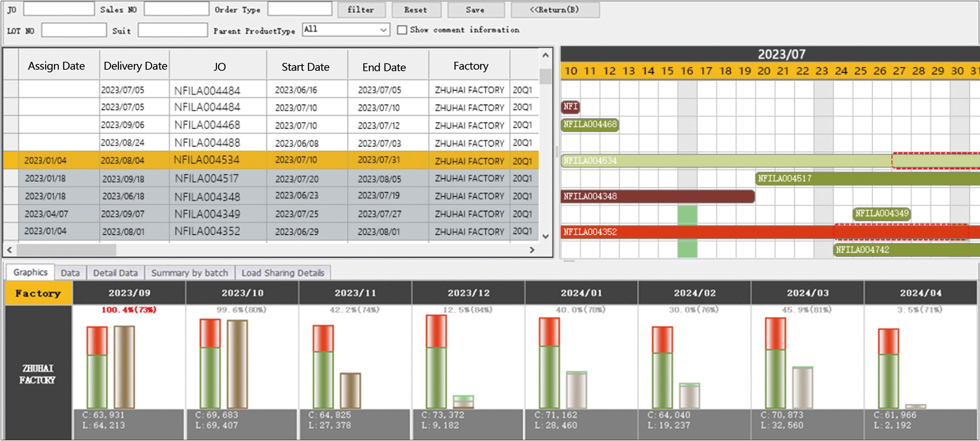Select the red NFILA004352 Gantt bar
Screen dimensions: 980x441
click(696, 232)
